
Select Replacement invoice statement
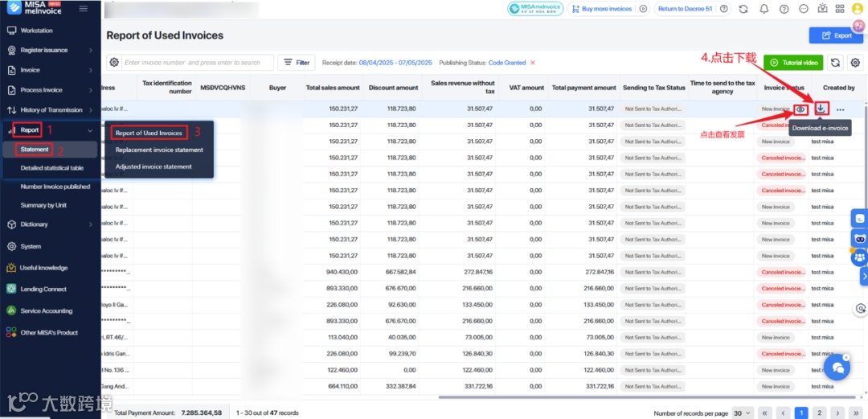click(x=159, y=150)
